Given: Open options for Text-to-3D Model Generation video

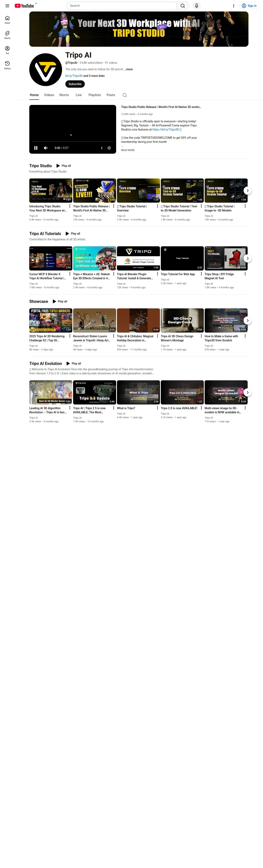Looking at the screenshot, I should point(201,206).
